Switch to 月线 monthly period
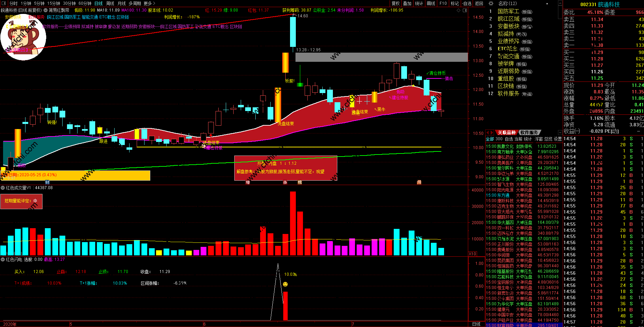644x327 pixels. coord(121,3)
